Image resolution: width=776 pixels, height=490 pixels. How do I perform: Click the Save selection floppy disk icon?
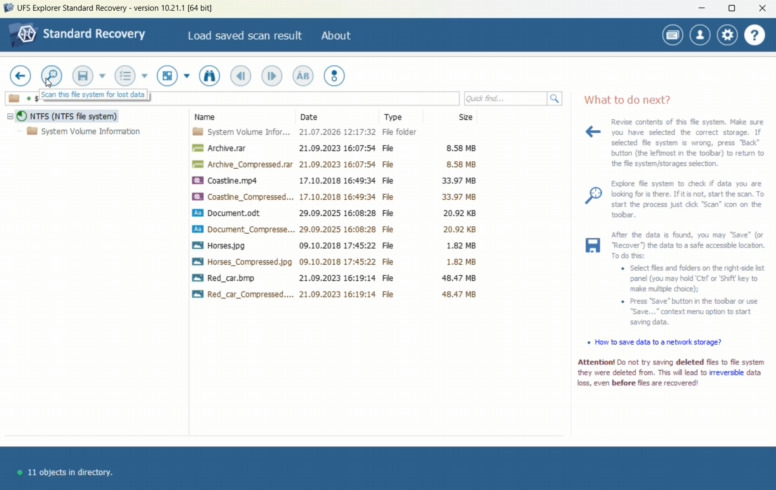pyautogui.click(x=83, y=76)
